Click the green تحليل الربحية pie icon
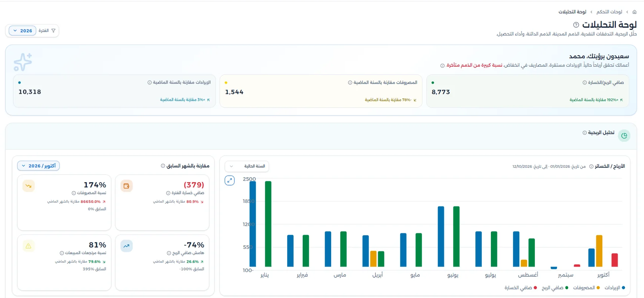This screenshot has height=298, width=644. pos(624,136)
